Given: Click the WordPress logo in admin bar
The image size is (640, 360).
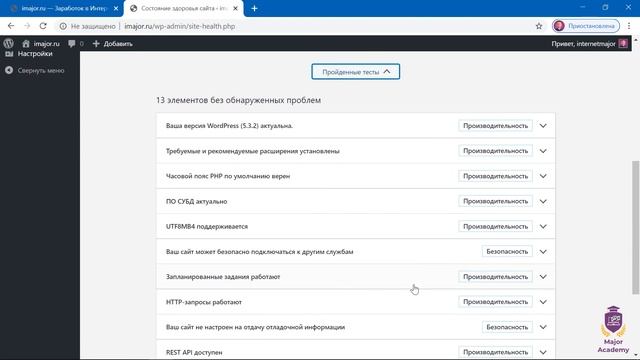Looking at the screenshot, I should click(x=9, y=43).
